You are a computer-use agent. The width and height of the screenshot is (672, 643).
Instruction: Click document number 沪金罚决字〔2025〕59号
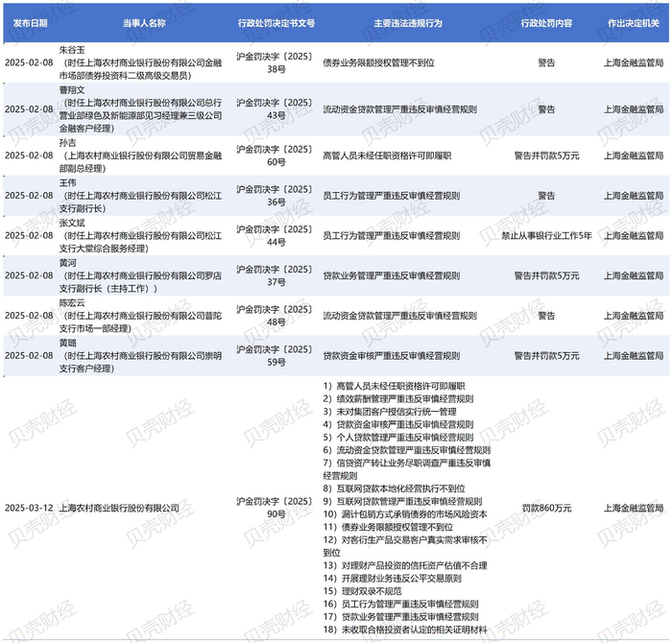276,356
